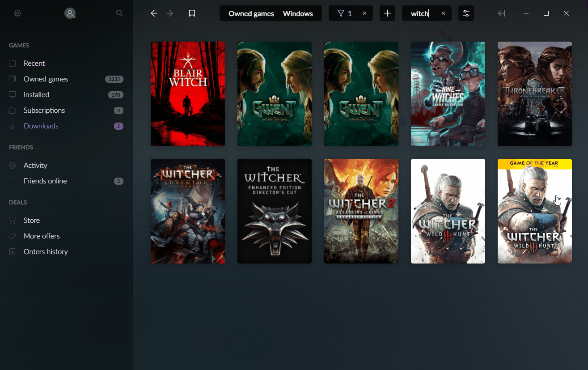Clear the active filter with its X
Image resolution: width=588 pixels, height=370 pixels.
tap(364, 13)
